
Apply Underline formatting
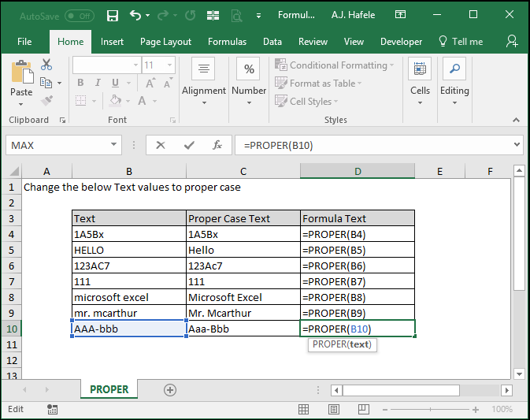(x=115, y=83)
